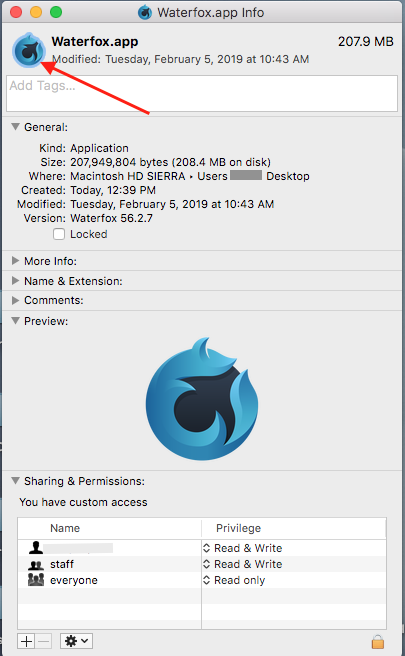Click the 207.9 MB size text
Viewport: 405px width, 656px height.
coord(366,41)
